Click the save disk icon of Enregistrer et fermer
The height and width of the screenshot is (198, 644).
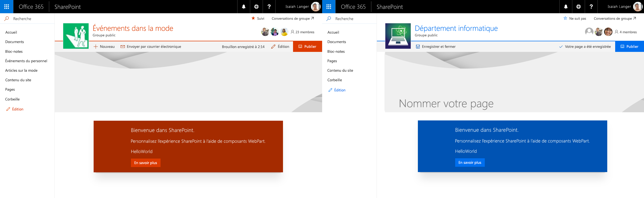[x=418, y=47]
